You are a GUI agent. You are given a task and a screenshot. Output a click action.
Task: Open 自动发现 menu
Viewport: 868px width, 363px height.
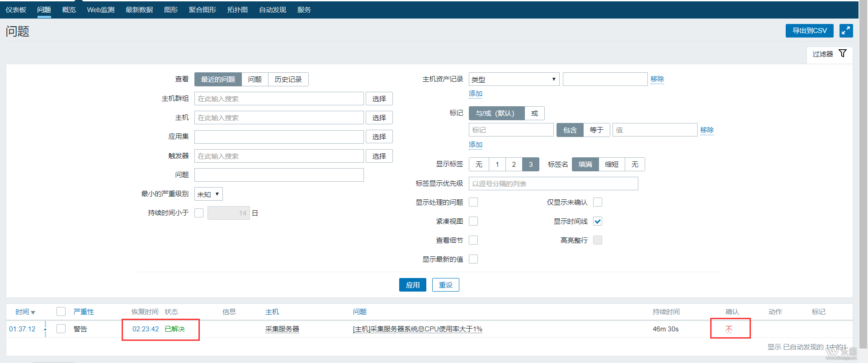(272, 9)
